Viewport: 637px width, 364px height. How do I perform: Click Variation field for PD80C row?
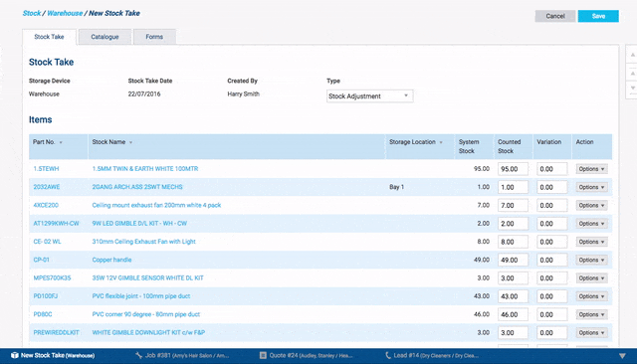(x=551, y=315)
